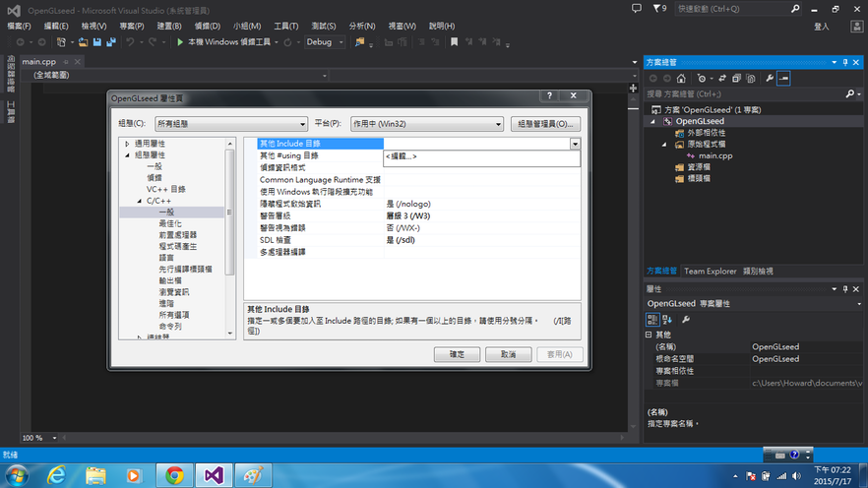Open the Debug solution configuration dropdown
This screenshot has height=488, width=868.
click(325, 42)
